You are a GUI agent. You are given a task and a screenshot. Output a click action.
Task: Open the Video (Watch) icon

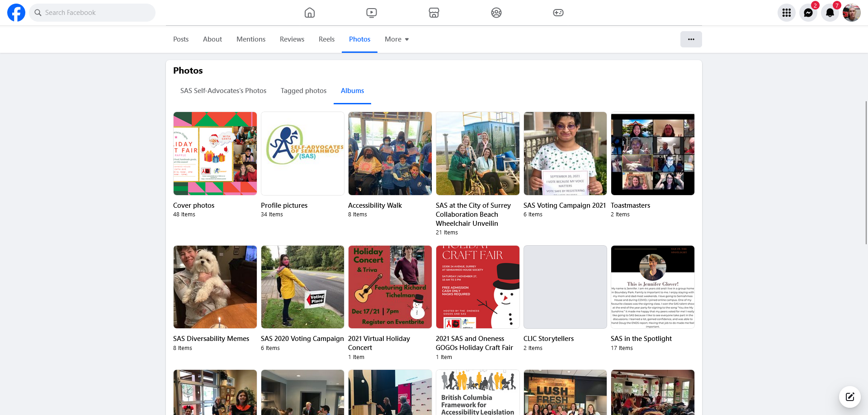[x=372, y=13]
